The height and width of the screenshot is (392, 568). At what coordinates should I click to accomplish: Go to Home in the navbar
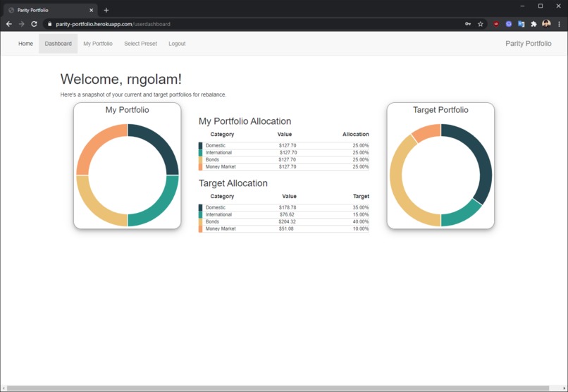click(25, 44)
